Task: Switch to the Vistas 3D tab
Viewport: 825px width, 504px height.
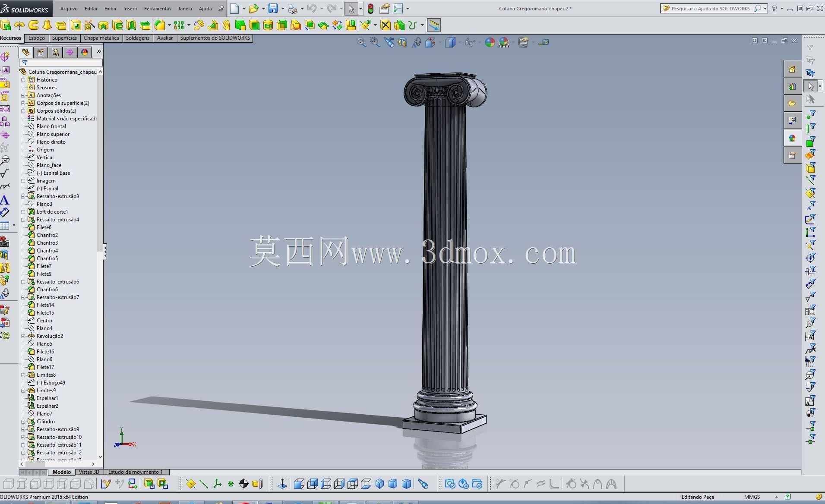Action: click(89, 472)
